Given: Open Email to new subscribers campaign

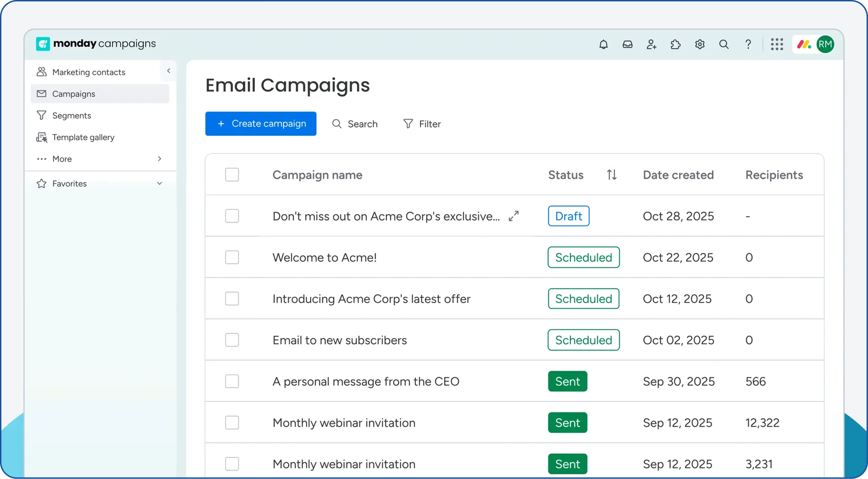Looking at the screenshot, I should [x=340, y=340].
